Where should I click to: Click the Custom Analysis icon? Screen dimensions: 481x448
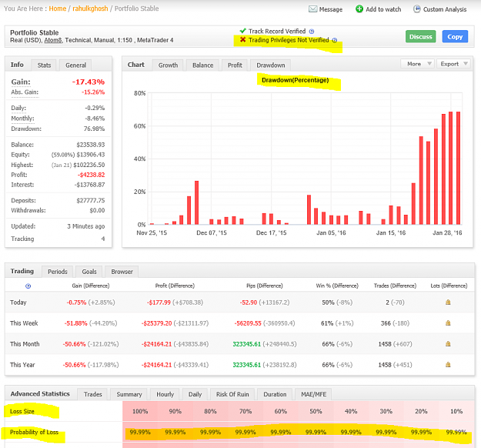[x=416, y=9]
